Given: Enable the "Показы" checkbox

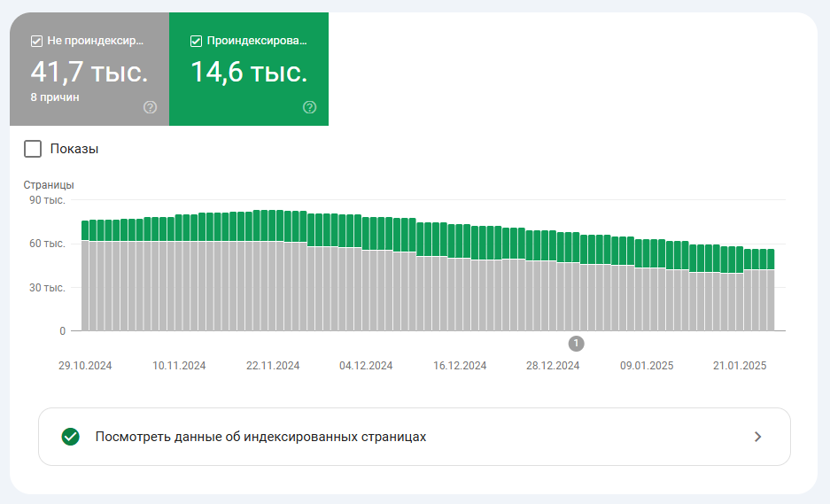Looking at the screenshot, I should pos(33,149).
